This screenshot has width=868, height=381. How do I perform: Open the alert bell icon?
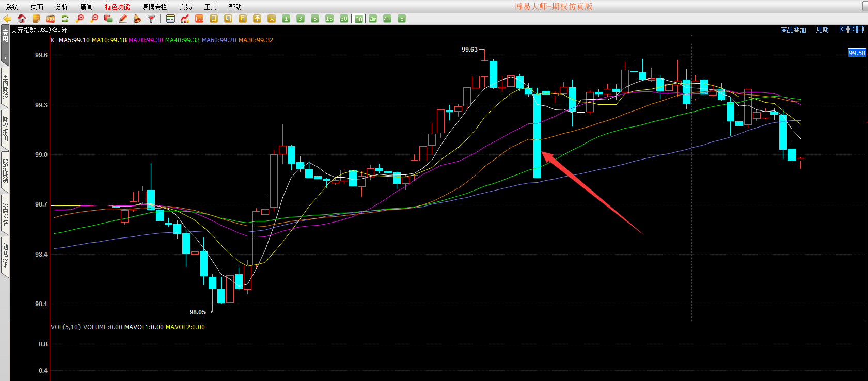(137, 19)
